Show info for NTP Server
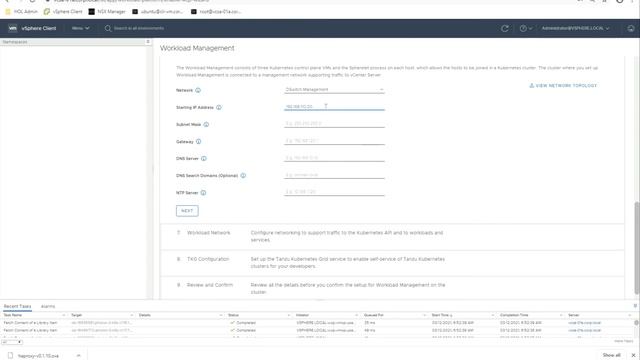 [203, 193]
